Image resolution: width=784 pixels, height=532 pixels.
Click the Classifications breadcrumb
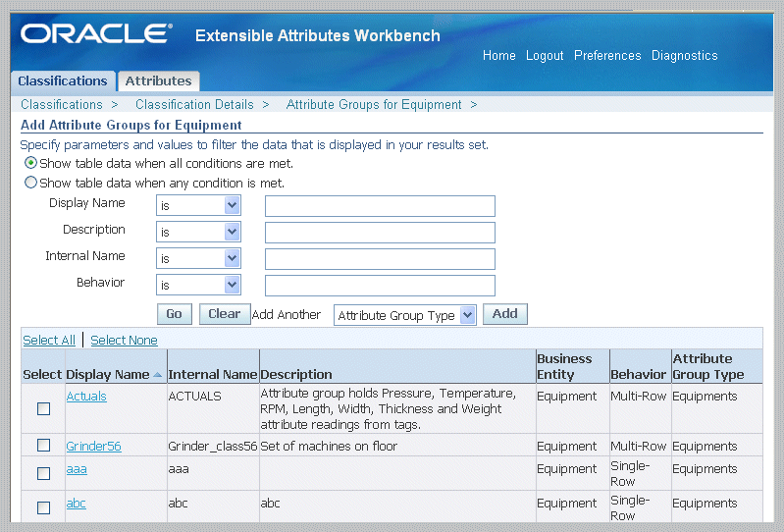[x=62, y=104]
